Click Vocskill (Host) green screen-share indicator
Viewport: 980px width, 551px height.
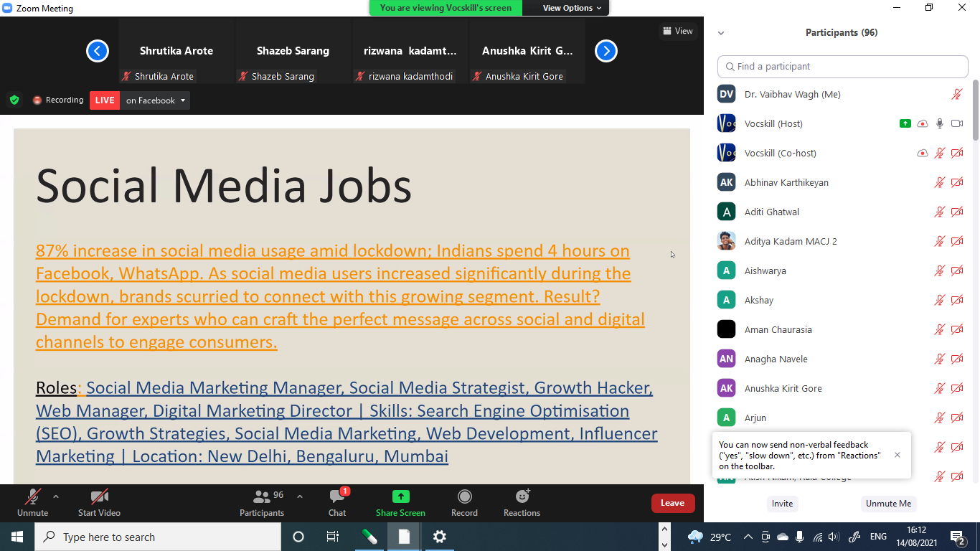[x=905, y=124]
